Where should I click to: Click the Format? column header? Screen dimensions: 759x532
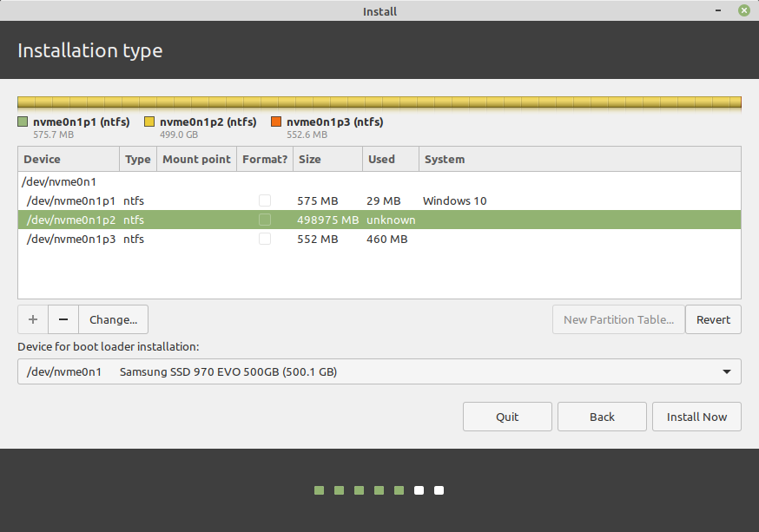(265, 159)
